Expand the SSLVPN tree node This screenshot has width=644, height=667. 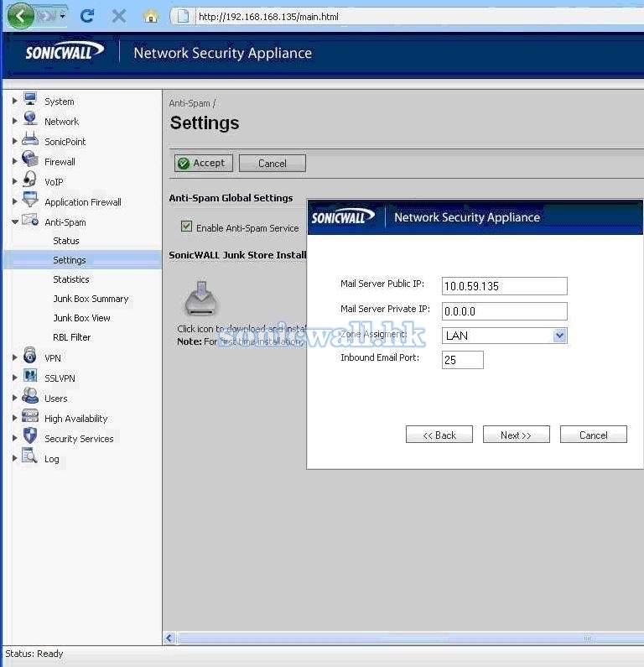(14, 378)
